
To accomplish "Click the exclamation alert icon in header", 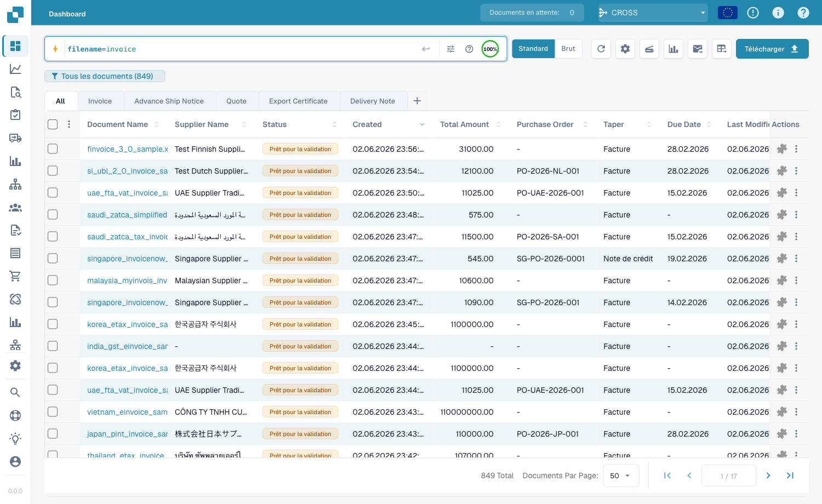I will [x=753, y=13].
